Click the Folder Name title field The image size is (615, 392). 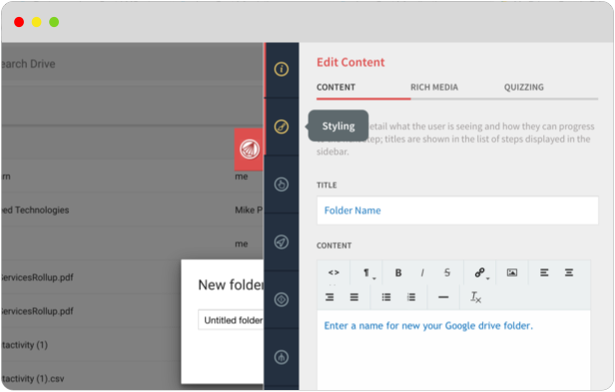point(457,211)
